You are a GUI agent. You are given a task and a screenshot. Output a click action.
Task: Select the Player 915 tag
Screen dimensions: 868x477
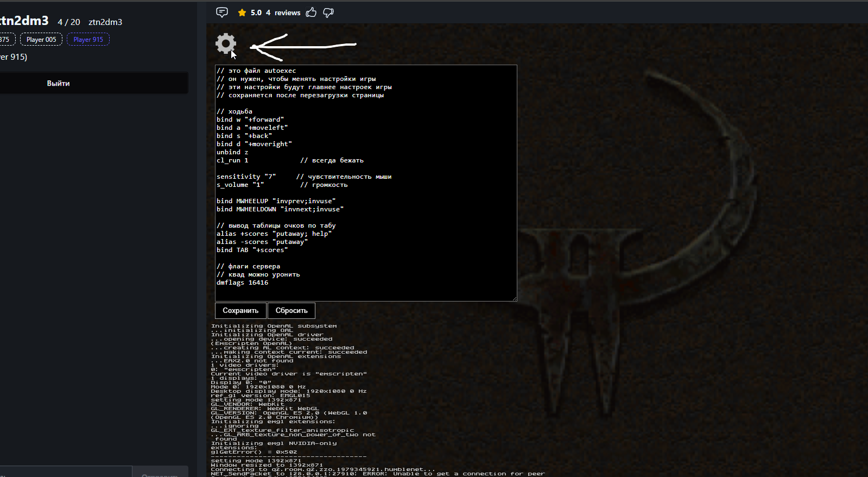pyautogui.click(x=88, y=40)
